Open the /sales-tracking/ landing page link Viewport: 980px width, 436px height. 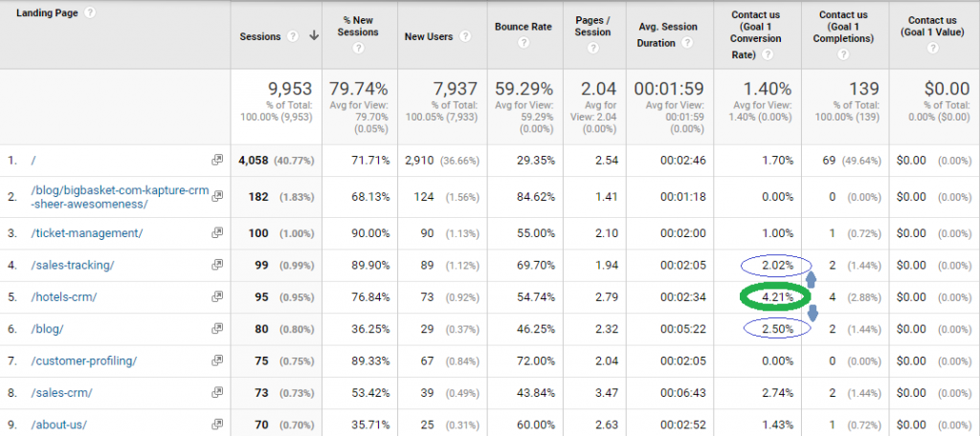pos(72,266)
